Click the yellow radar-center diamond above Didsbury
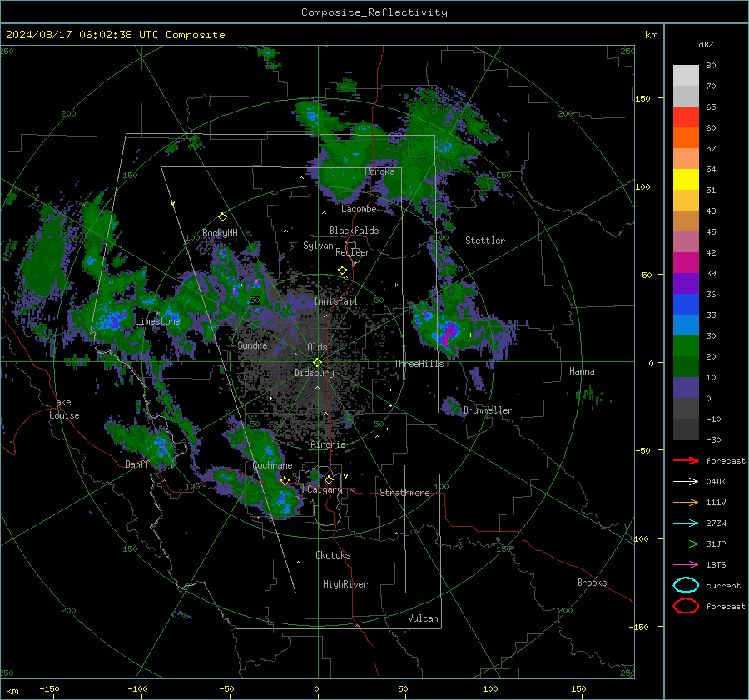The image size is (749, 700). (317, 363)
